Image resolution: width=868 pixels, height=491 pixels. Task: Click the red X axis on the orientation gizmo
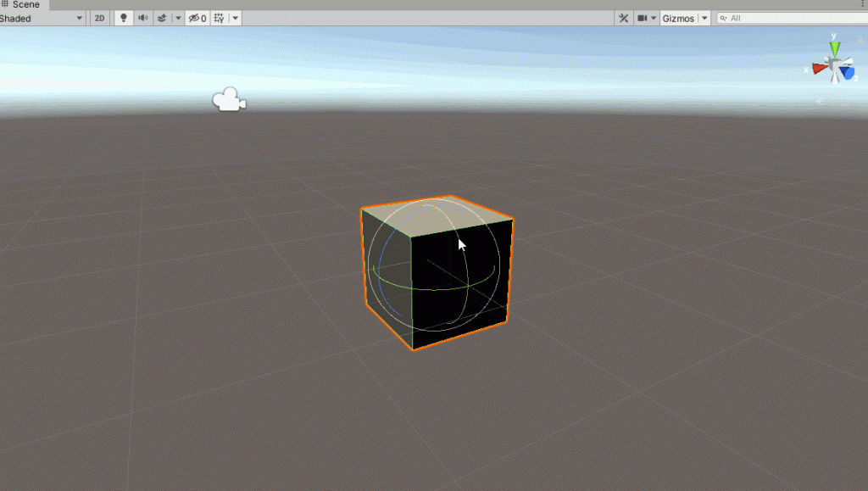pos(818,68)
